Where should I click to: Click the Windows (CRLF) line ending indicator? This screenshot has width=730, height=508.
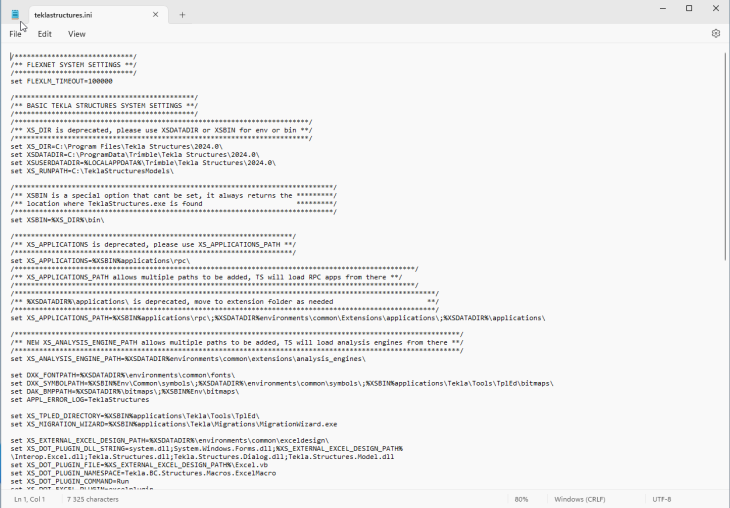(x=580, y=499)
